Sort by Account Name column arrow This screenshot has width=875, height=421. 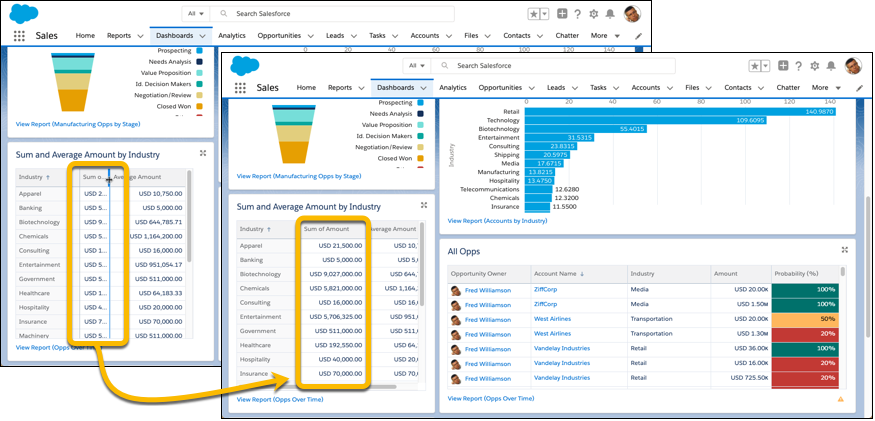click(581, 274)
